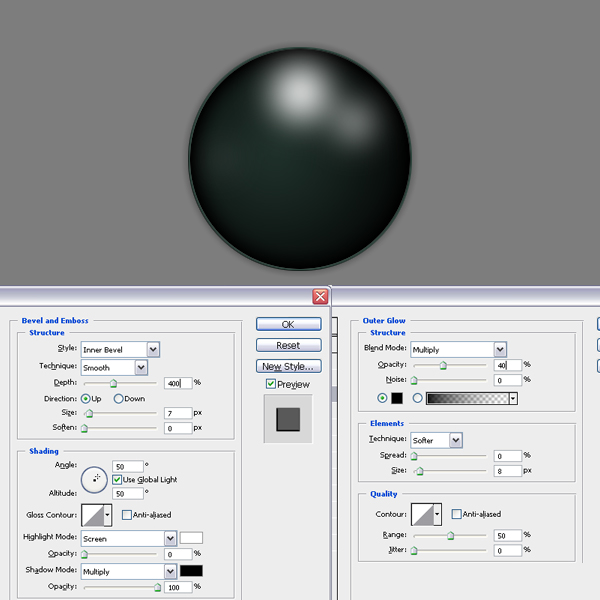Open the glow gradient picker arrow
This screenshot has height=600, width=600.
tap(514, 398)
